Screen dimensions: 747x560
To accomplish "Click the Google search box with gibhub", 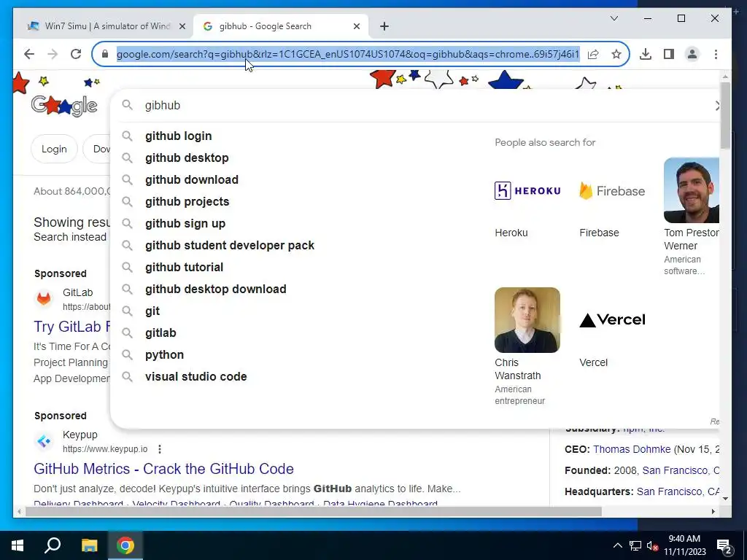I will (x=414, y=105).
